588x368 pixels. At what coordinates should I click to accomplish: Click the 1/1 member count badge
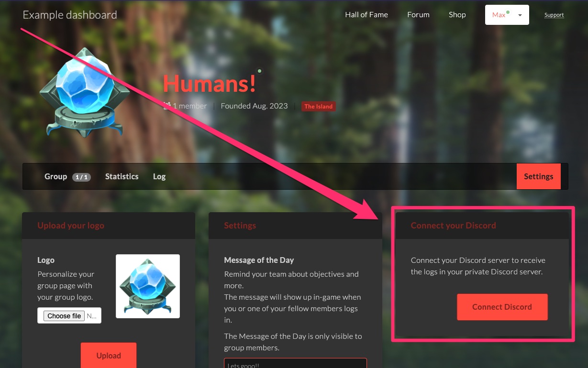point(81,177)
